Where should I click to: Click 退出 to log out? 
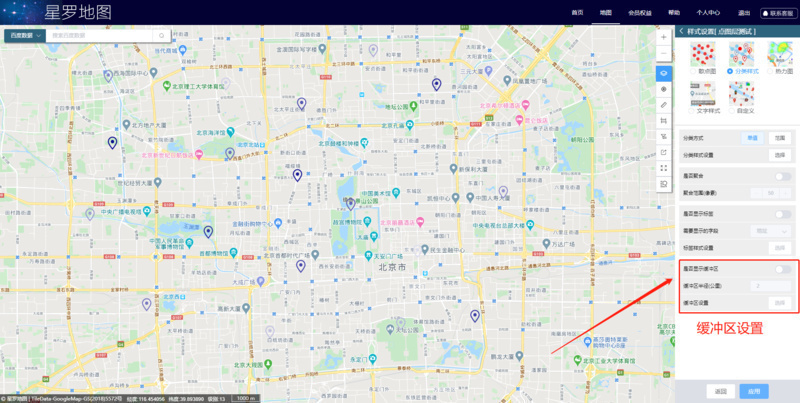pos(744,13)
